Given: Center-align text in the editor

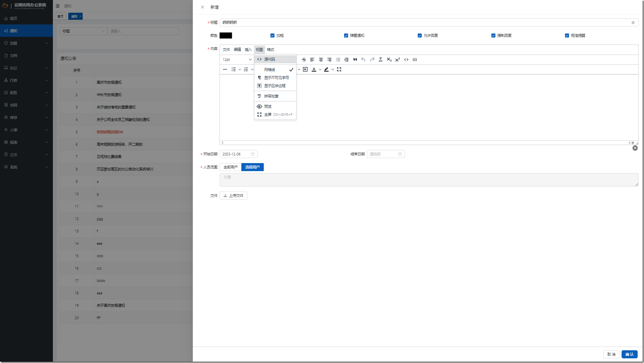Looking at the screenshot, I should tap(321, 60).
